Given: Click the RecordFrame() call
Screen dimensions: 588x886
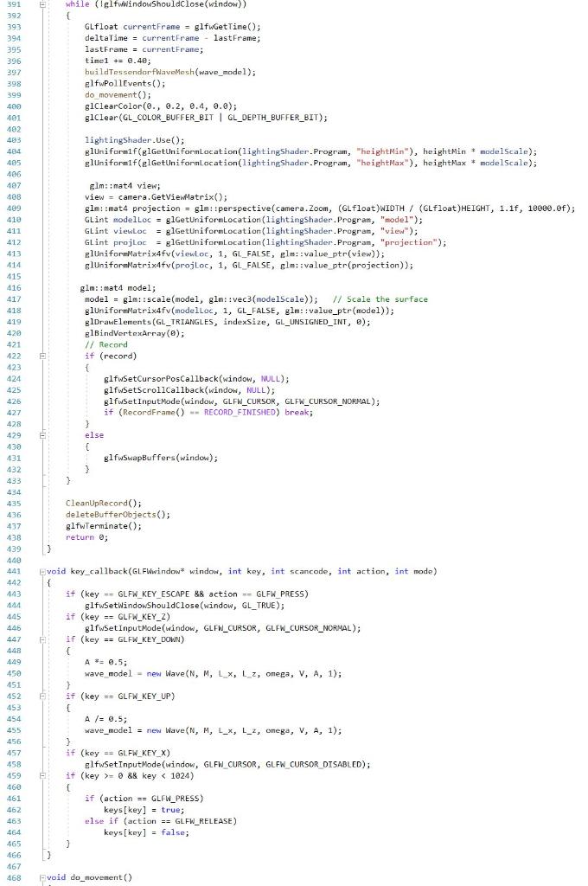Looking at the screenshot, I should point(156,413).
